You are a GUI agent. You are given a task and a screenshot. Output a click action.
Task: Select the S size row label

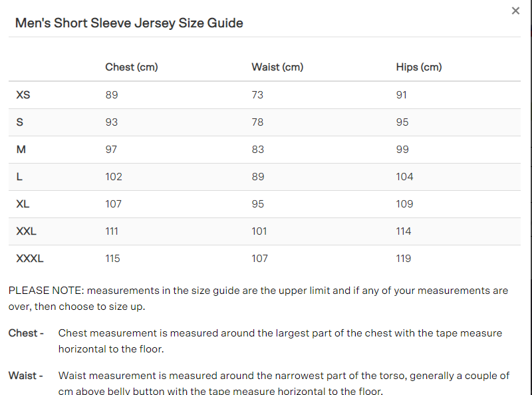tap(20, 122)
